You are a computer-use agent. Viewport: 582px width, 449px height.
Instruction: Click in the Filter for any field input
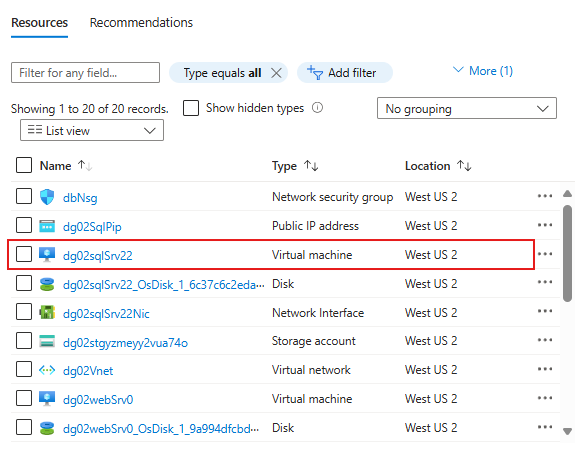(85, 72)
